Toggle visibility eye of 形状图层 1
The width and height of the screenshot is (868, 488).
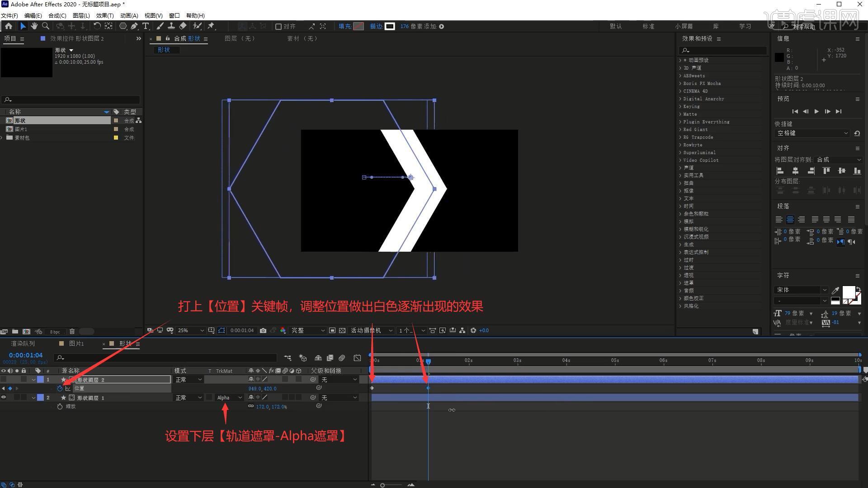click(4, 398)
